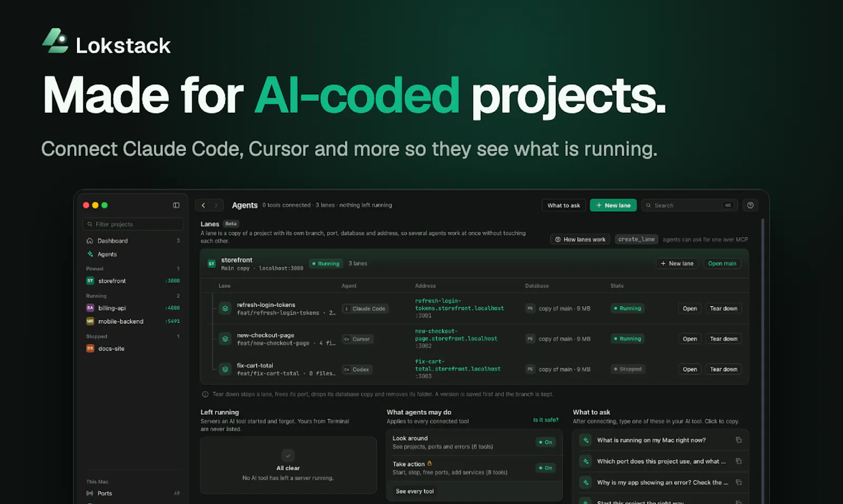The width and height of the screenshot is (843, 504).
Task: Open the How lanes work help
Action: 580,240
